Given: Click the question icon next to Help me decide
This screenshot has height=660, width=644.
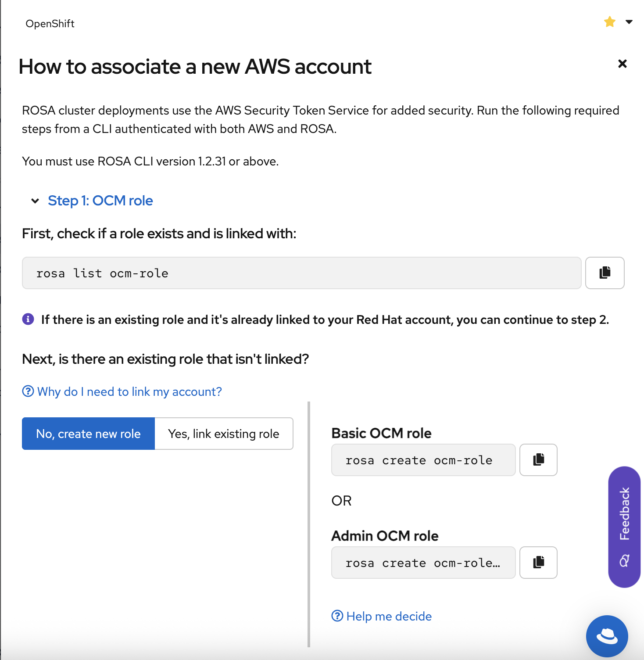Looking at the screenshot, I should point(337,616).
